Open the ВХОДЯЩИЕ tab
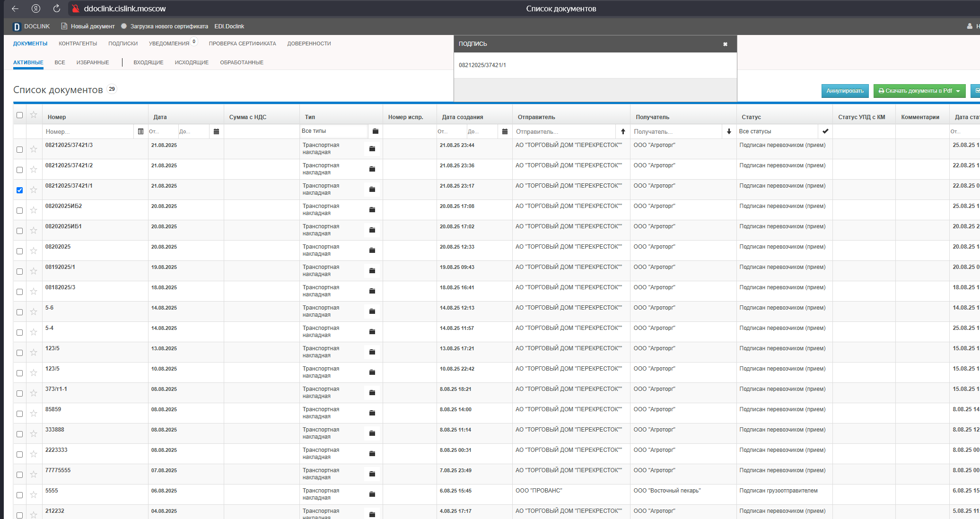The height and width of the screenshot is (519, 980). click(x=149, y=62)
